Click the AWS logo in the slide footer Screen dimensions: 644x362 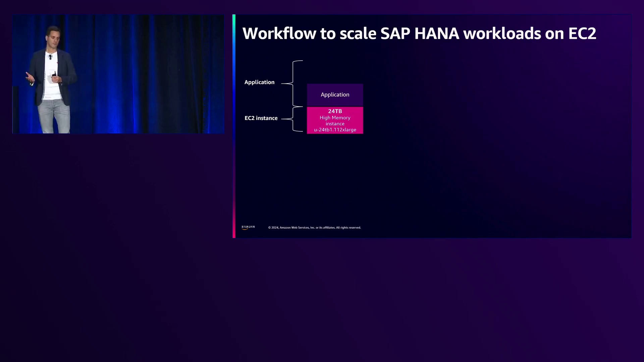[248, 227]
